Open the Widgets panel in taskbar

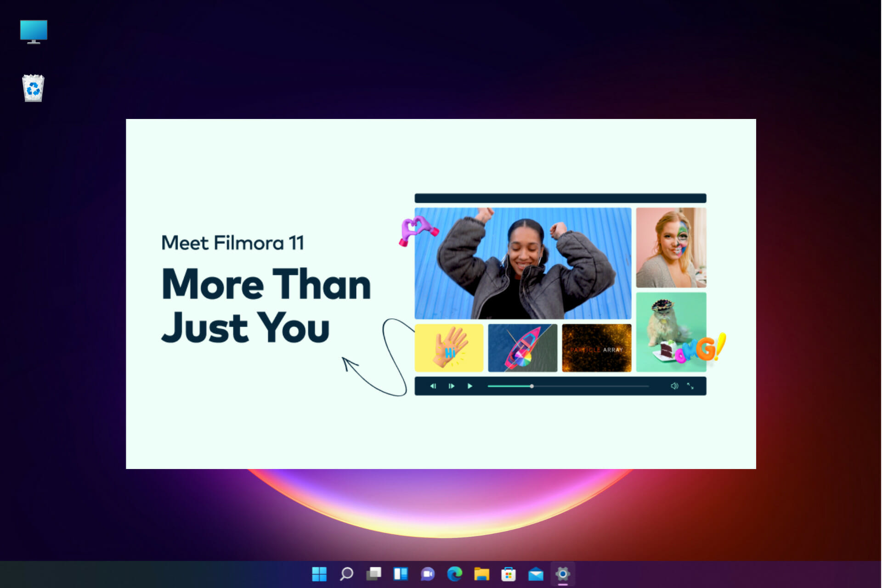point(401,574)
